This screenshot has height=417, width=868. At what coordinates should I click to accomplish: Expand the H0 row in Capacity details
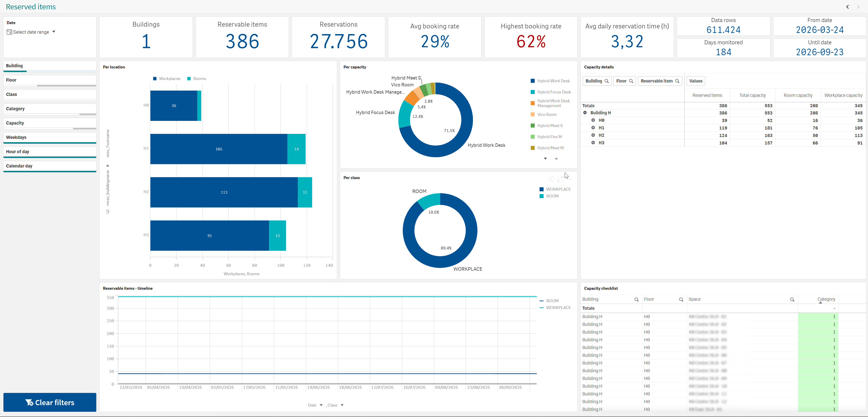click(x=593, y=120)
